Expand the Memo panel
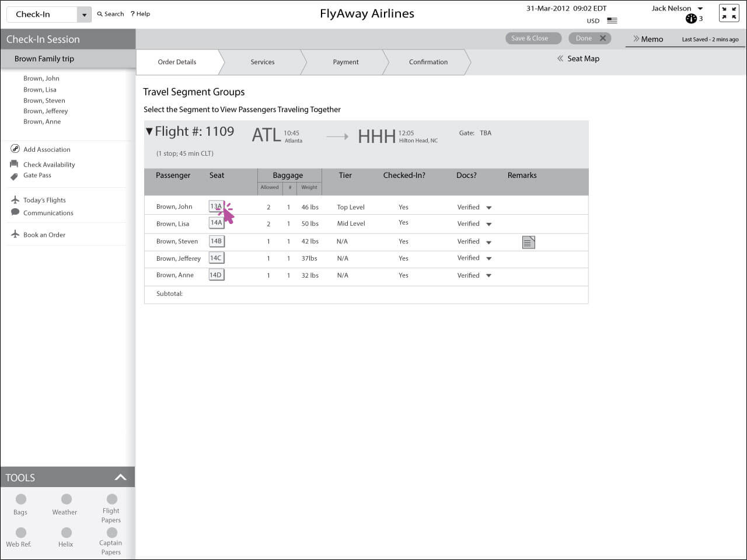This screenshot has height=560, width=747. pyautogui.click(x=648, y=39)
